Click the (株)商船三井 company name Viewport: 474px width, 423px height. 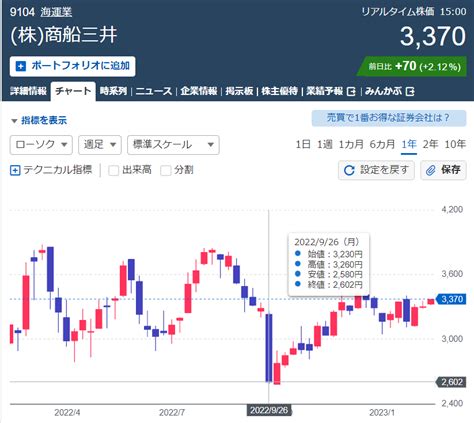pos(64,35)
